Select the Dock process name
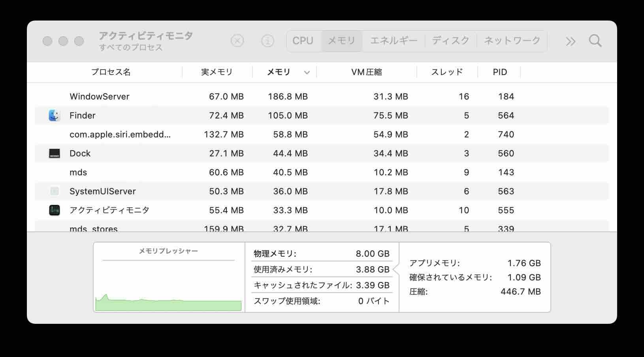644x357 pixels. click(x=80, y=153)
